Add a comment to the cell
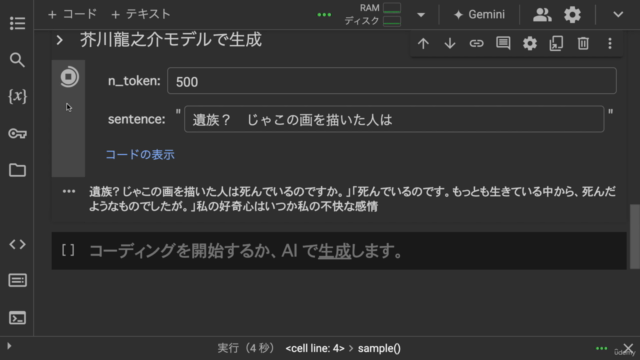The width and height of the screenshot is (640, 360). pyautogui.click(x=503, y=43)
